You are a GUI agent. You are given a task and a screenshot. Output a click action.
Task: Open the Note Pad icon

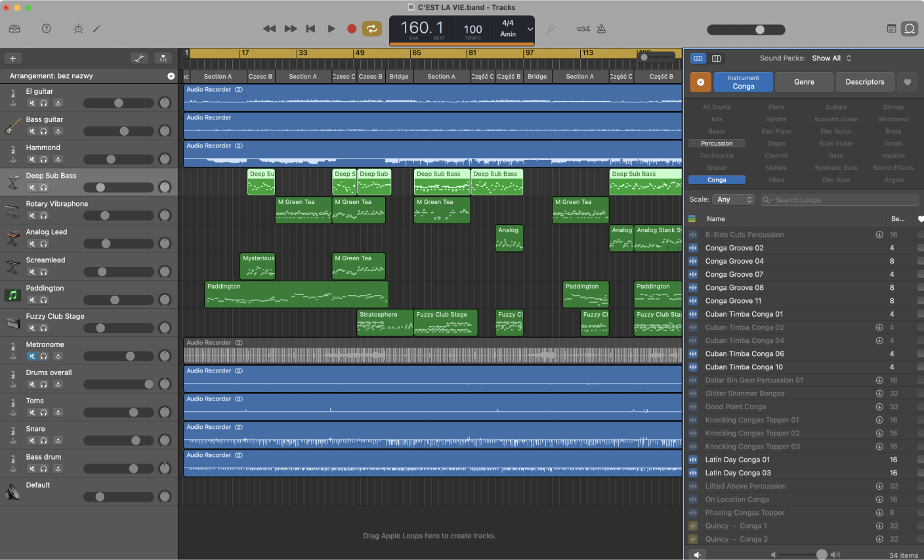click(891, 29)
